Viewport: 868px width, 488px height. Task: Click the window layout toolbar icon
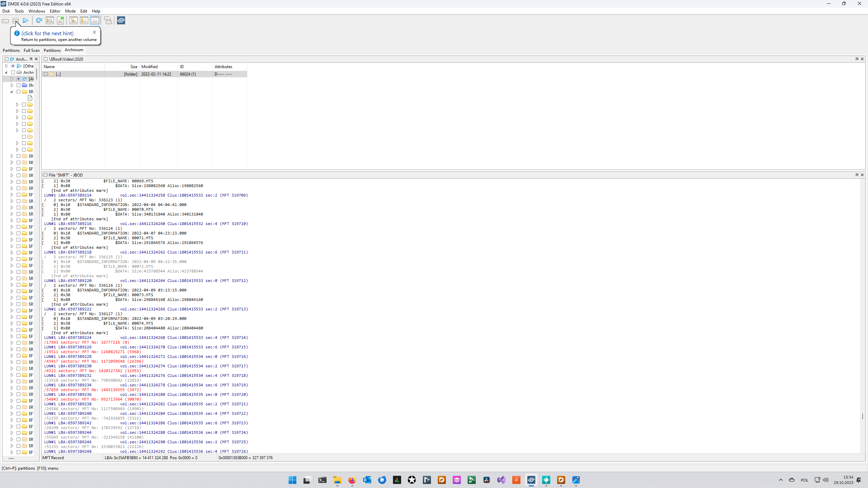(x=108, y=21)
